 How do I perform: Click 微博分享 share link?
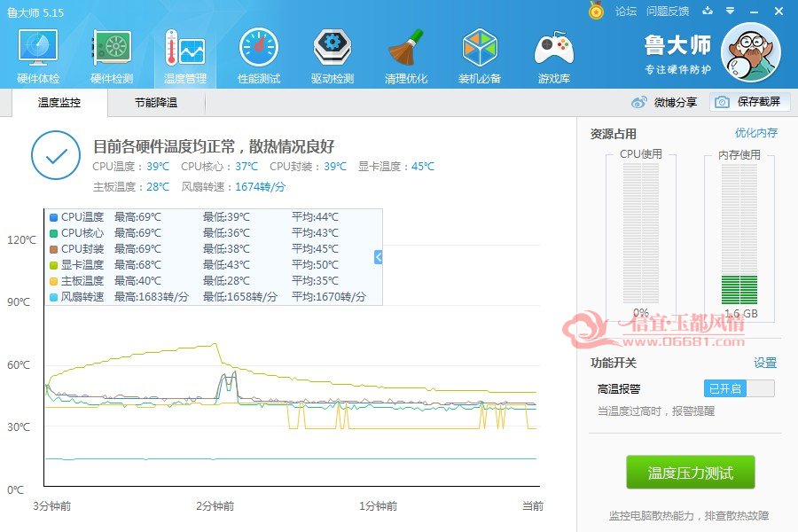click(676, 102)
